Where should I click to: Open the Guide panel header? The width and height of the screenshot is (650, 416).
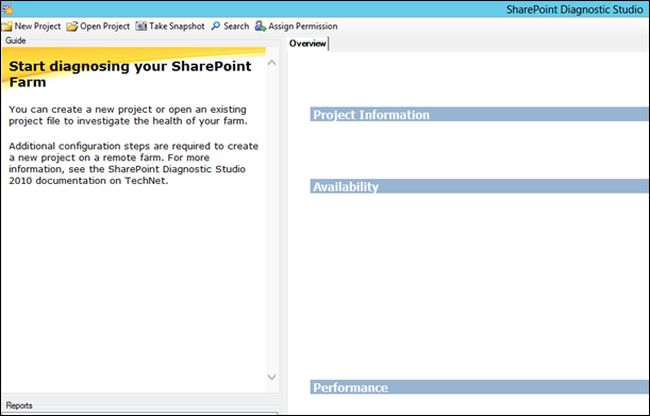16,41
